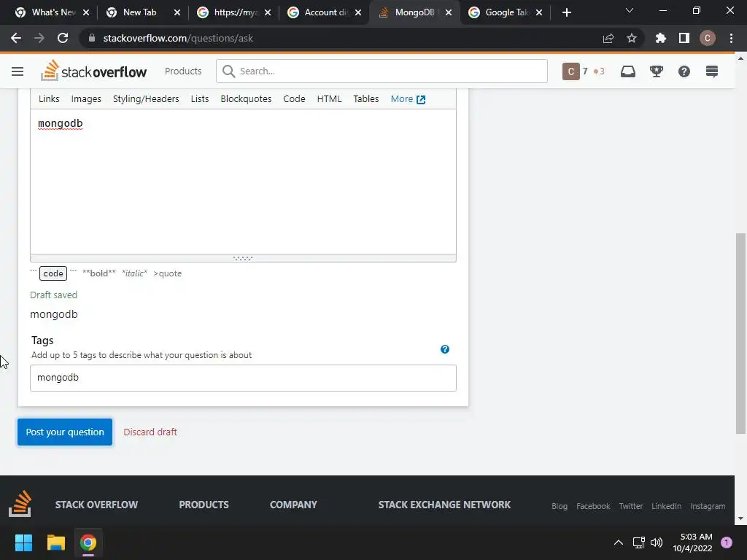Open user profile avatar with reputation 7
This screenshot has width=747, height=560.
click(x=570, y=71)
